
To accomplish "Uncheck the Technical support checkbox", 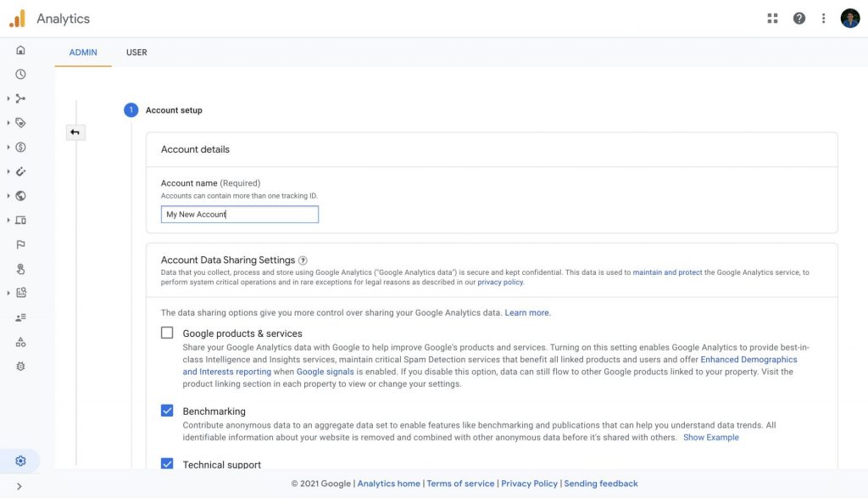I will click(x=167, y=464).
